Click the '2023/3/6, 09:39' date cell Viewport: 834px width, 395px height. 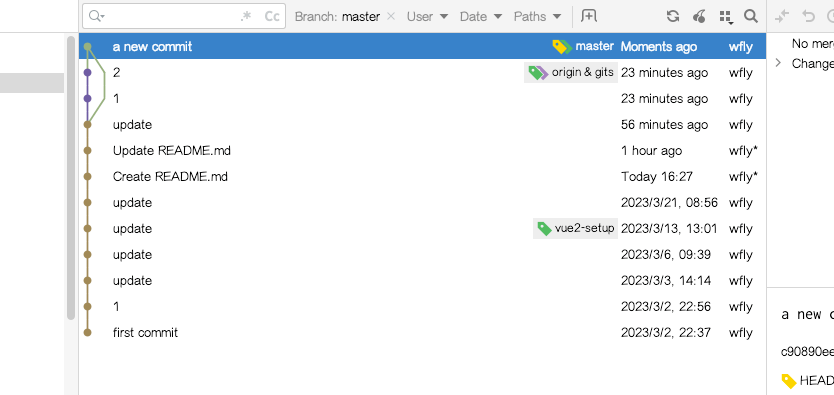(666, 255)
